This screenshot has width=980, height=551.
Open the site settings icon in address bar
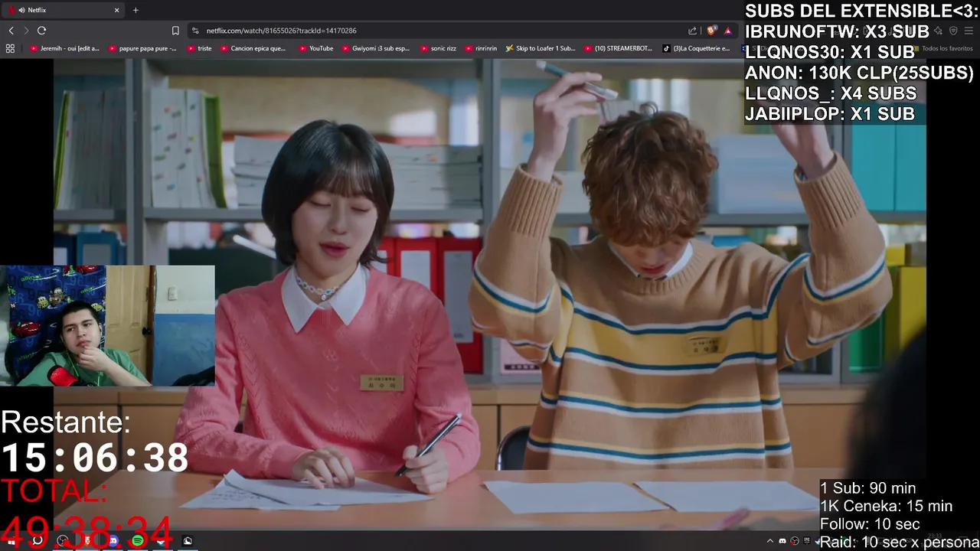click(x=195, y=31)
